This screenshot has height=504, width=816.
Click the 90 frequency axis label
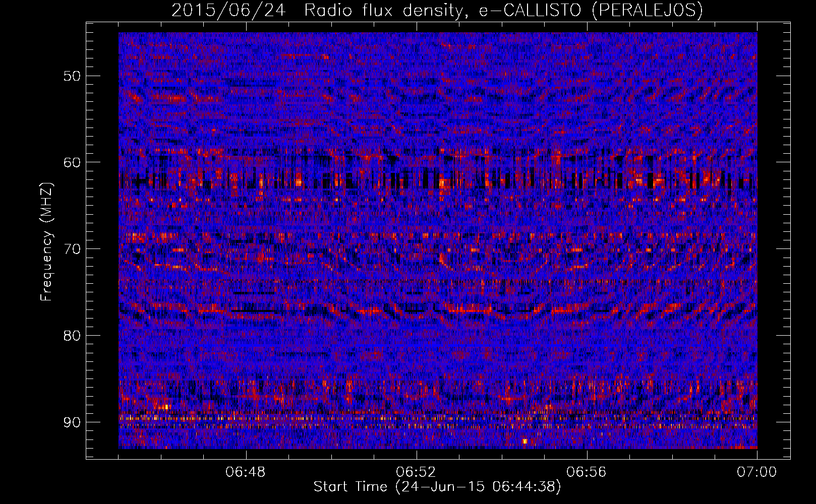coord(72,422)
